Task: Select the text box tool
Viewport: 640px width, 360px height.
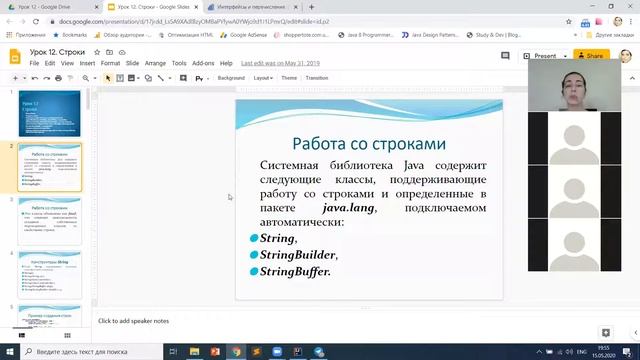Action: [120, 78]
